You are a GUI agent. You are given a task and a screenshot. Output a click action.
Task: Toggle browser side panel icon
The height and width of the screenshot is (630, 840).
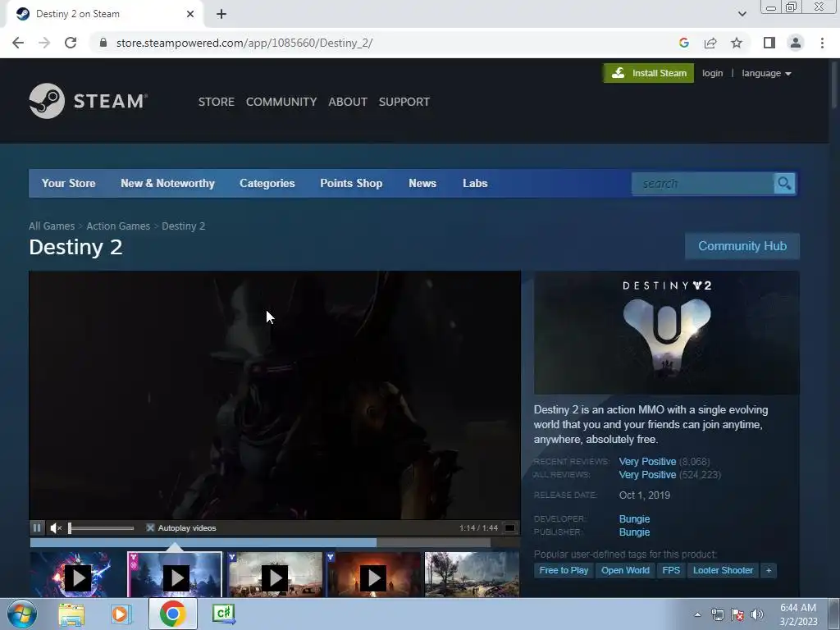769,43
